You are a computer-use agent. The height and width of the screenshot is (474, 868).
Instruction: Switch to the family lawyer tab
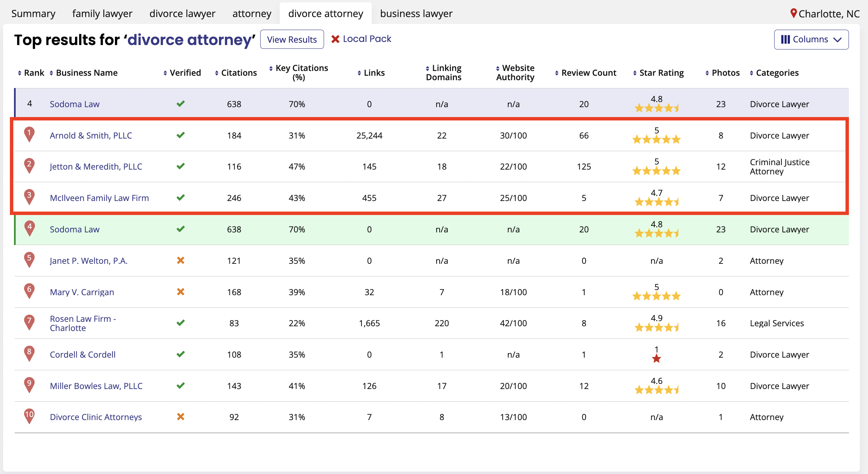102,14
